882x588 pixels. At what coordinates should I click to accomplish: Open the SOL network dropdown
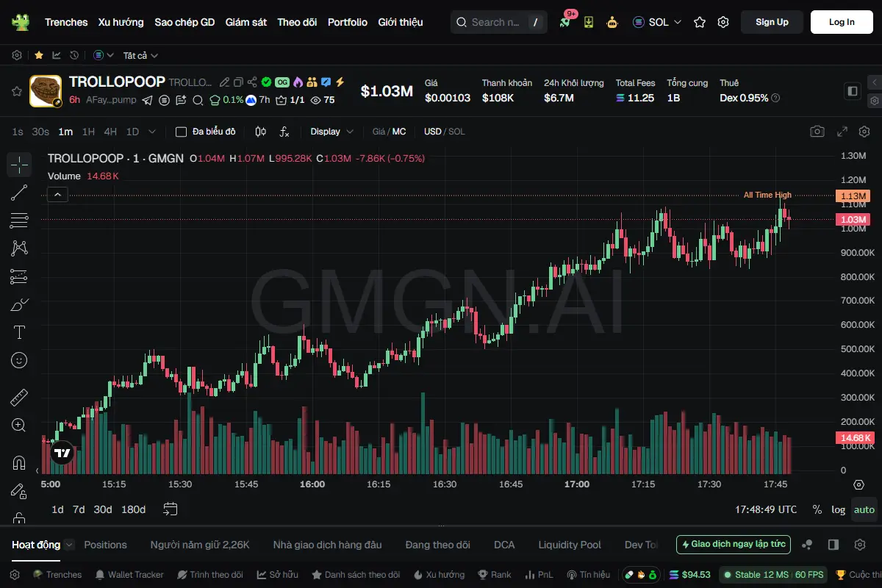pos(657,22)
